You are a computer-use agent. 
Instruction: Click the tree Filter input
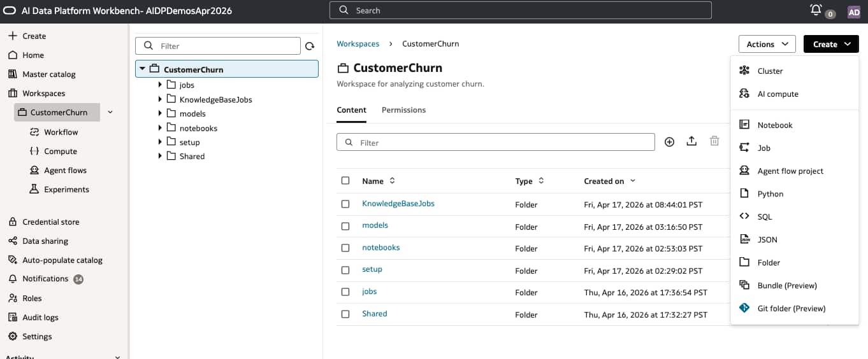[x=218, y=46]
